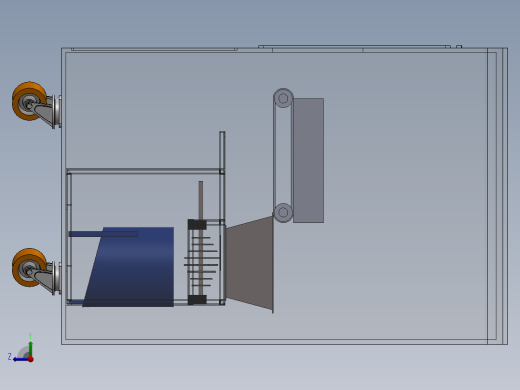Select the brown-gray funnel chute
The width and height of the screenshot is (520, 390).
point(250,264)
